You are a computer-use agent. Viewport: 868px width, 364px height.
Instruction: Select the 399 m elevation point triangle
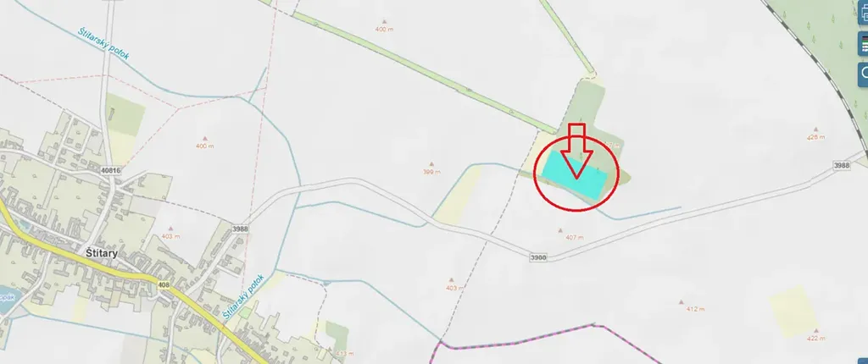[x=431, y=163]
